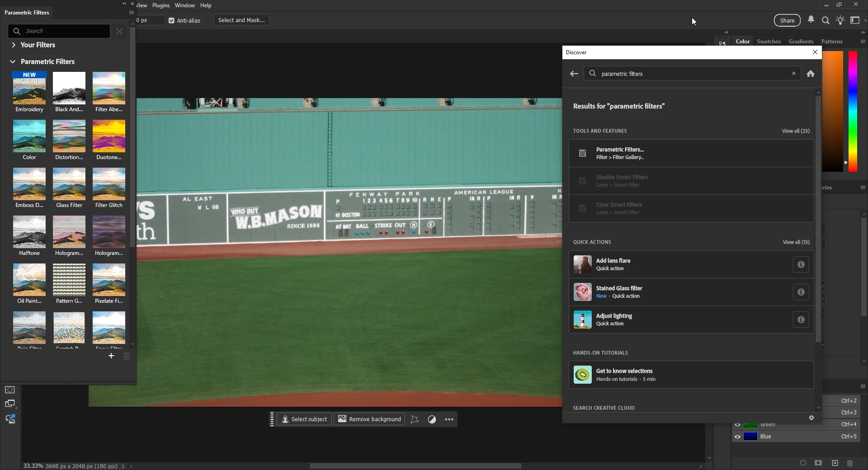This screenshot has width=868, height=470.
Task: Click the Discover home icon
Action: click(x=811, y=74)
